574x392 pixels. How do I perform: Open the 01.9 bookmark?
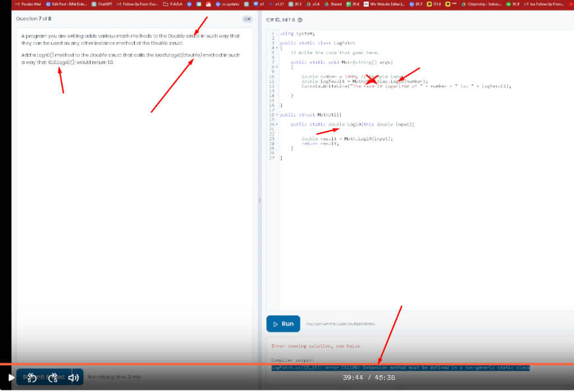[513, 4]
